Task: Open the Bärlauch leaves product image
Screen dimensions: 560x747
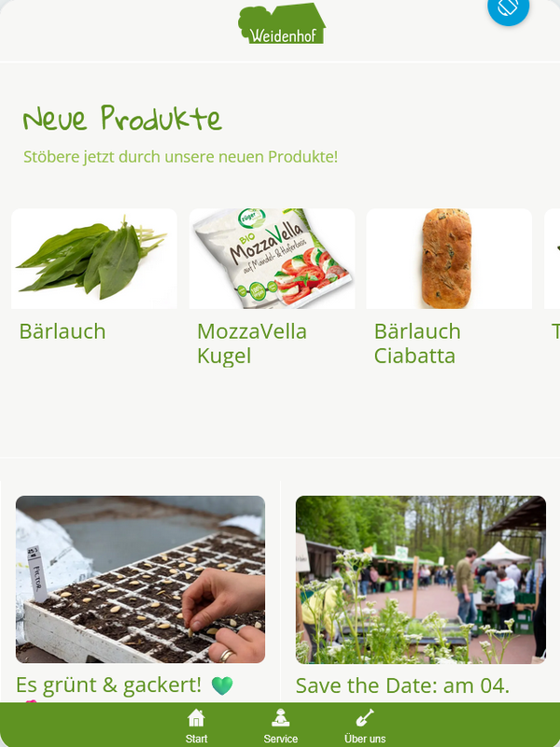Action: coord(94,259)
